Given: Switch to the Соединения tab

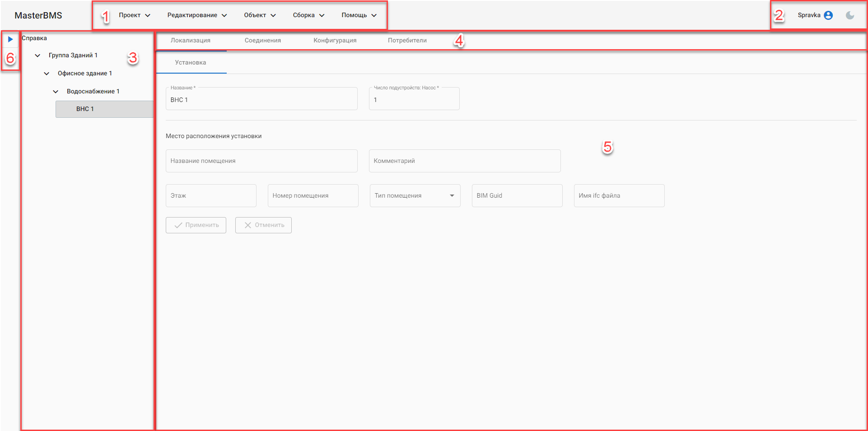Looking at the screenshot, I should 262,40.
